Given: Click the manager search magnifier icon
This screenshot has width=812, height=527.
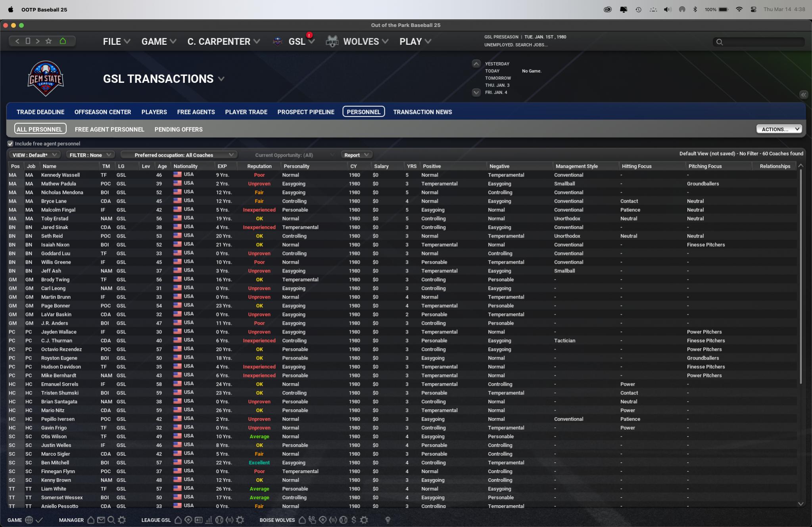Looking at the screenshot, I should coord(111,520).
